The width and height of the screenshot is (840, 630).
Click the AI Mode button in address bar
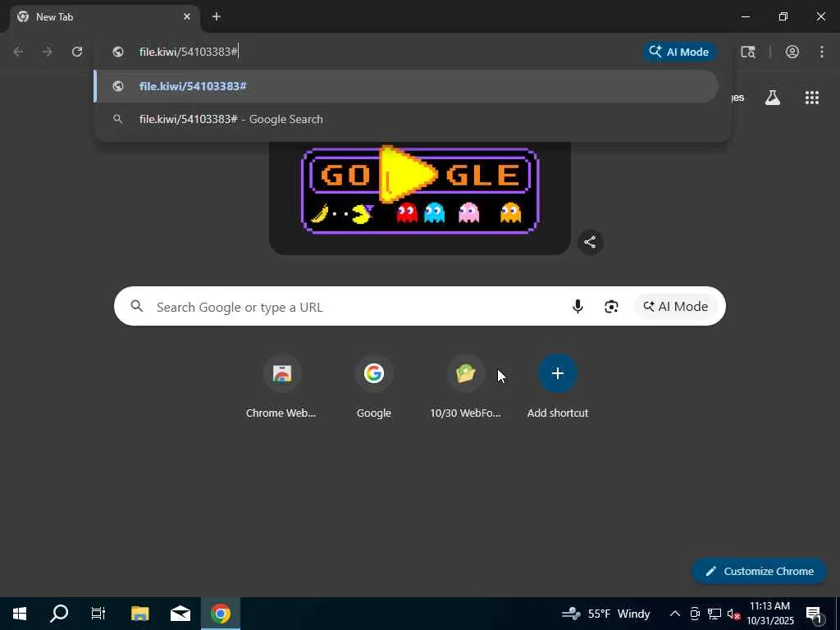point(679,52)
